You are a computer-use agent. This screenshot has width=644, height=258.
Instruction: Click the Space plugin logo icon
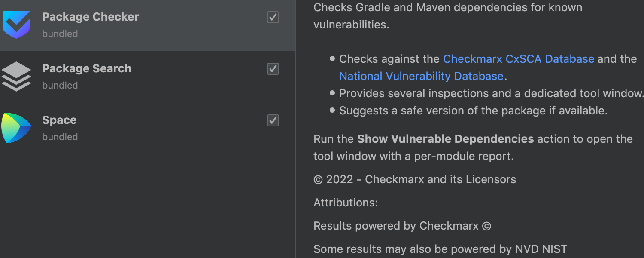click(x=16, y=128)
